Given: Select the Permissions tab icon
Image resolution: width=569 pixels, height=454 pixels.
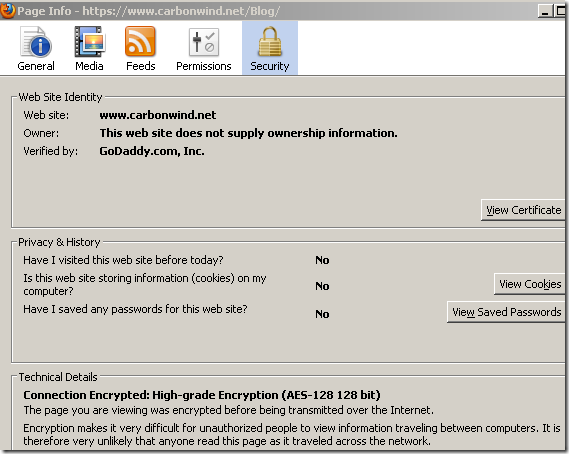Looking at the screenshot, I should click(x=204, y=42).
